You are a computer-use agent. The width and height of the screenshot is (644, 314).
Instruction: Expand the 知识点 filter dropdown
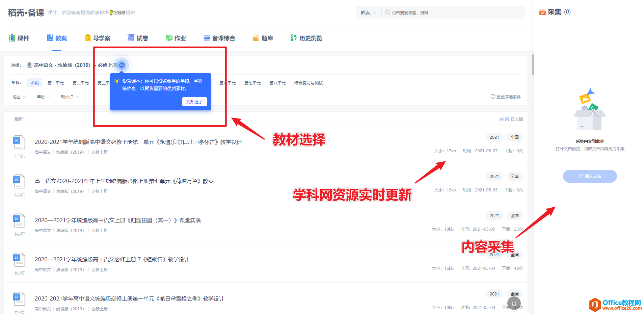(70, 97)
